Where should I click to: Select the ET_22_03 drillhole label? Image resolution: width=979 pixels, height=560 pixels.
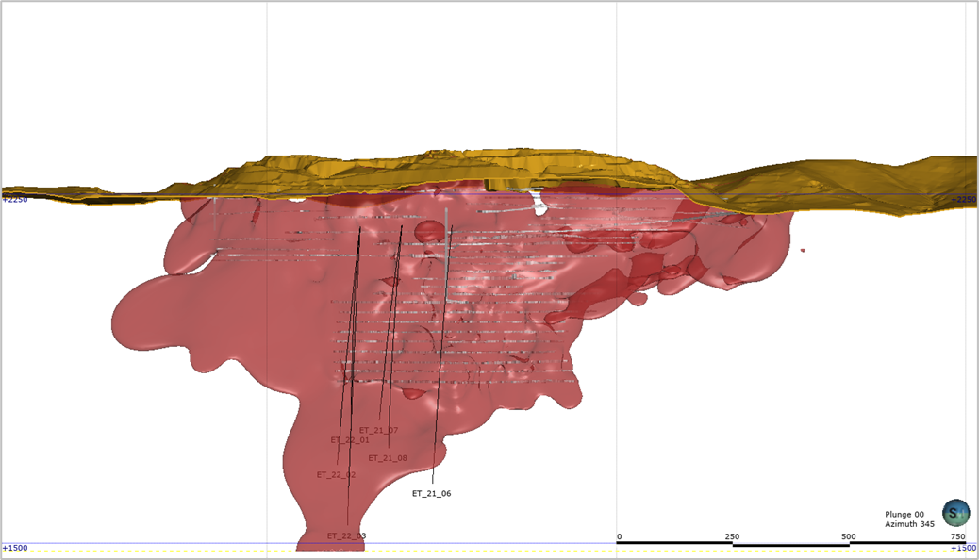[x=346, y=536]
